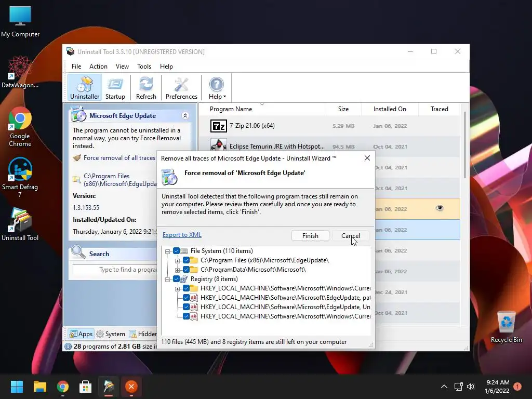Screen dimensions: 532x399
Task: Click Force removal of all traces
Action: pyautogui.click(x=119, y=158)
